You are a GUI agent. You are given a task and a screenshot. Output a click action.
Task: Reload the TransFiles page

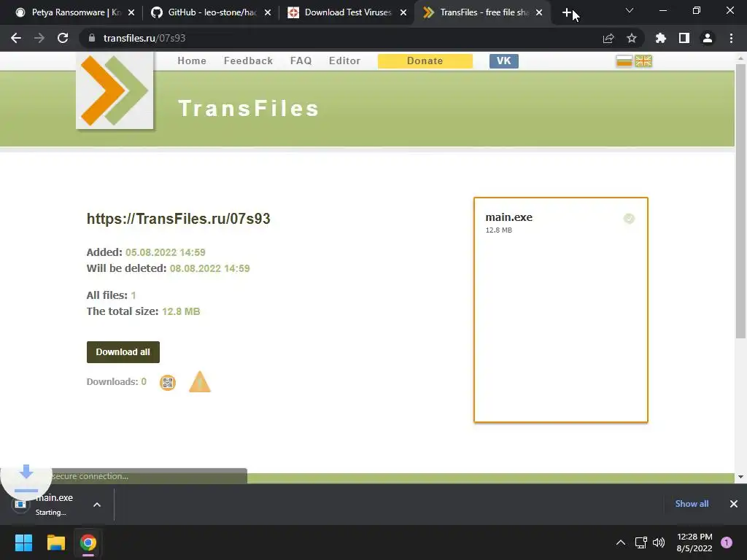click(x=63, y=38)
